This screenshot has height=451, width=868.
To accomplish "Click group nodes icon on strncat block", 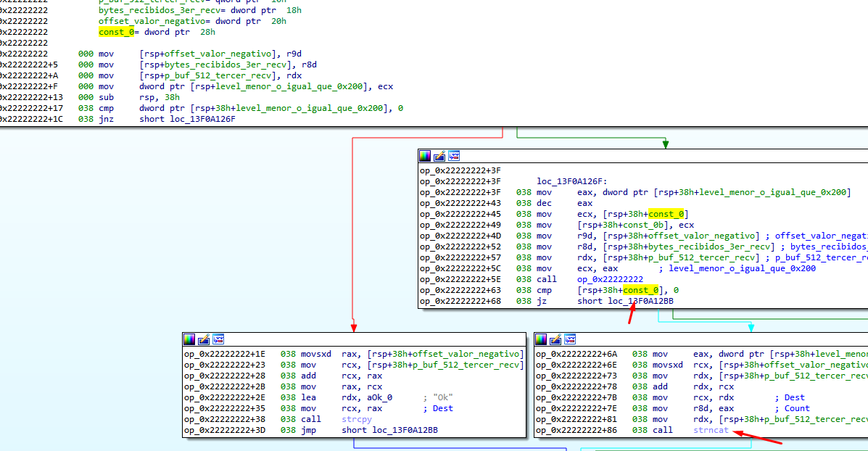I will pos(571,339).
